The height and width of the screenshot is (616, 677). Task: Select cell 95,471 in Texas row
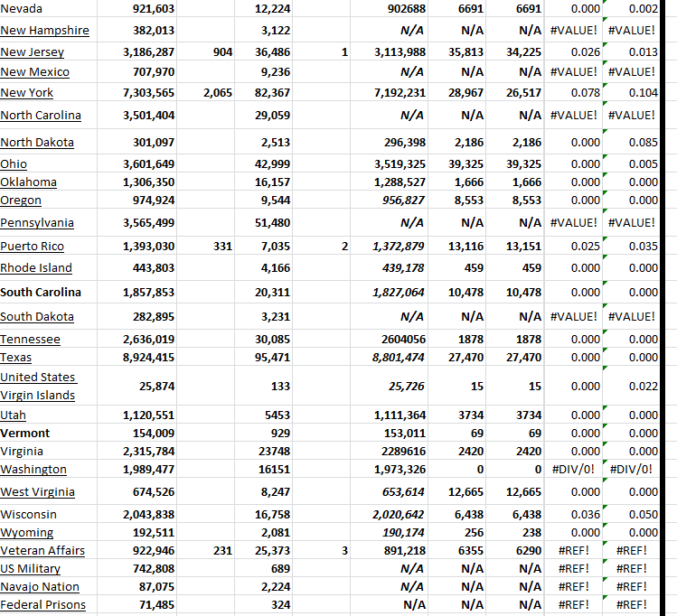pos(263,357)
